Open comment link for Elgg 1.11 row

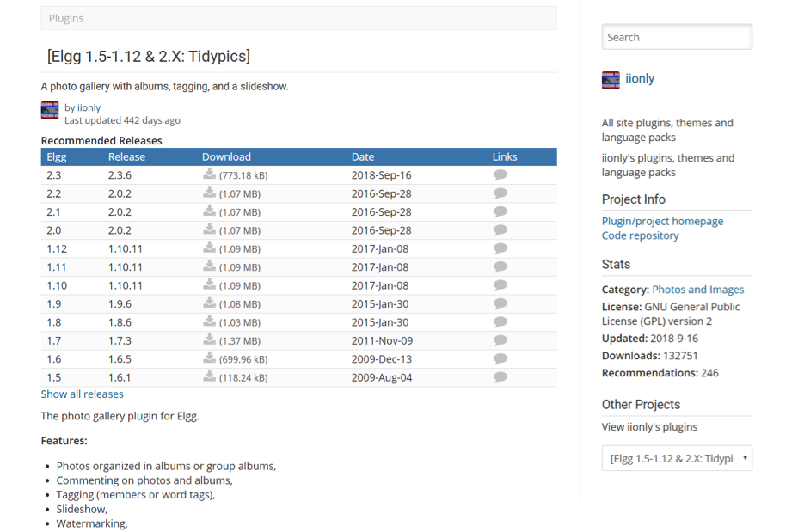(x=500, y=266)
